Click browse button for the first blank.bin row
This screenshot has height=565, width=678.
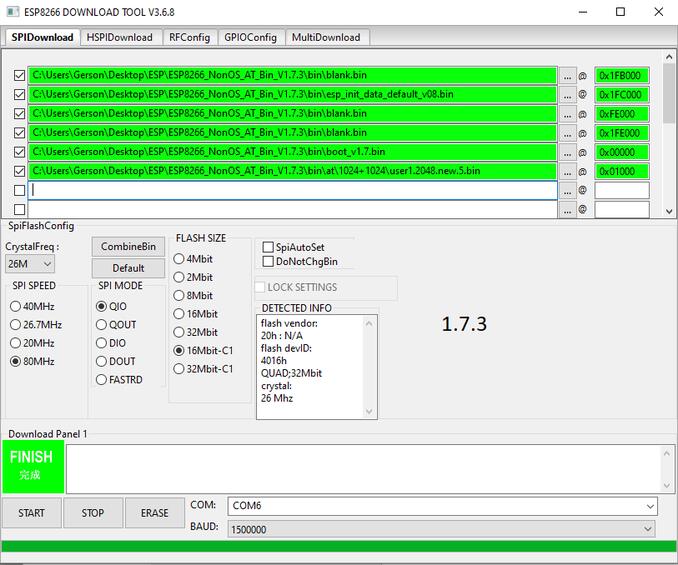tap(567, 75)
